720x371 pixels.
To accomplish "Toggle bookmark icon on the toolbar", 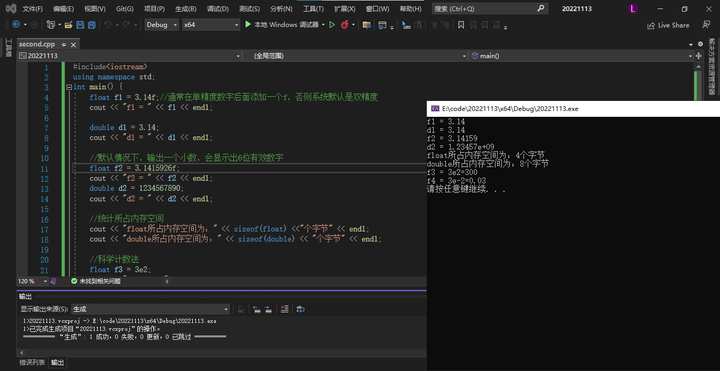I will click(461, 25).
